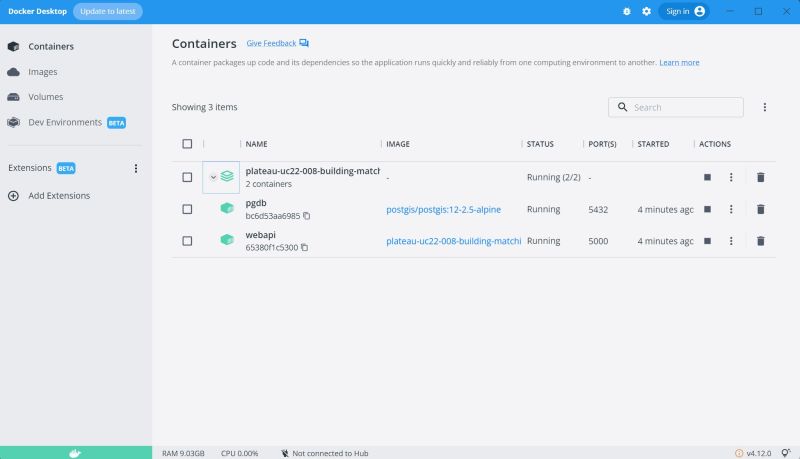Image resolution: width=800 pixels, height=459 pixels.
Task: Click the Not connected to Hub icon
Action: pos(285,453)
